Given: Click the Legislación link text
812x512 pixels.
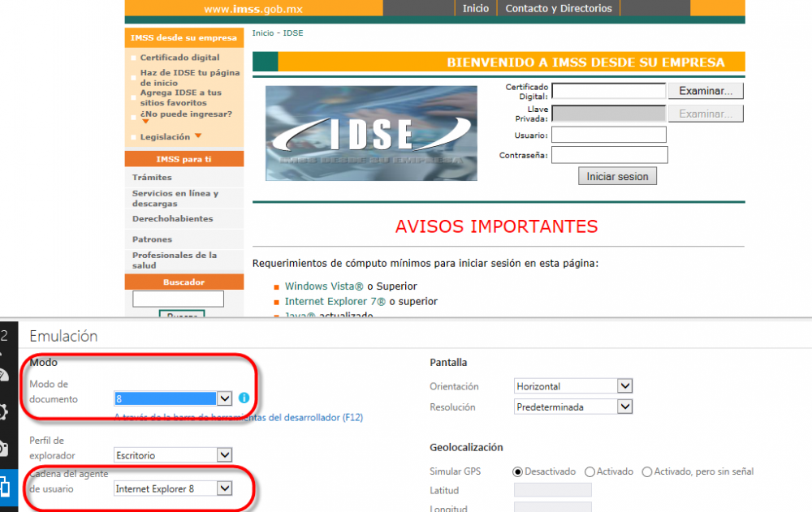Looking at the screenshot, I should click(165, 136).
